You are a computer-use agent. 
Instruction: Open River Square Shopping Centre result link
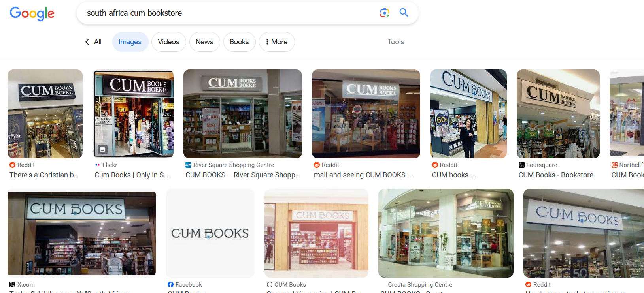click(243, 175)
